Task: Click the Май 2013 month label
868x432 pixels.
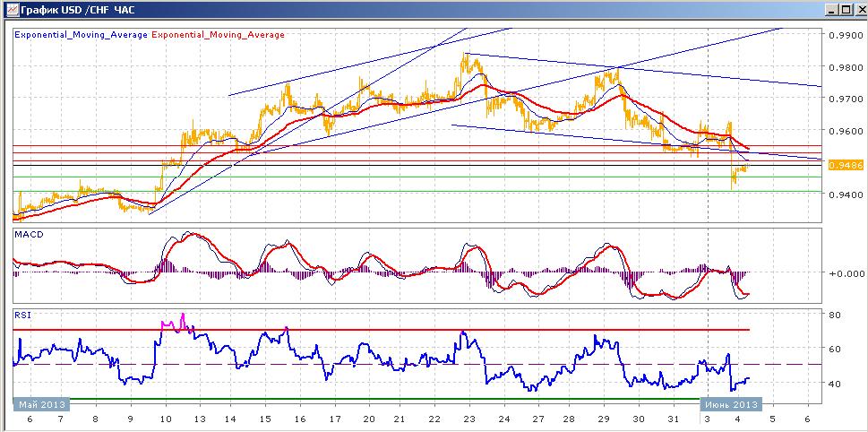Action: [41, 403]
